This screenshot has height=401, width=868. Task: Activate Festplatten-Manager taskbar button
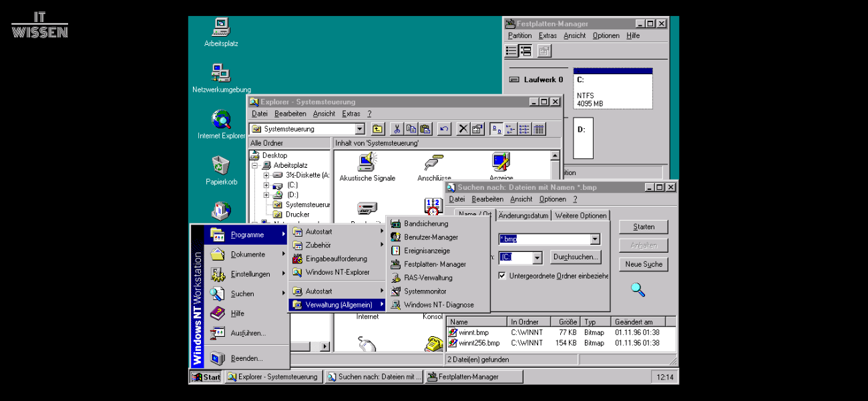(473, 377)
